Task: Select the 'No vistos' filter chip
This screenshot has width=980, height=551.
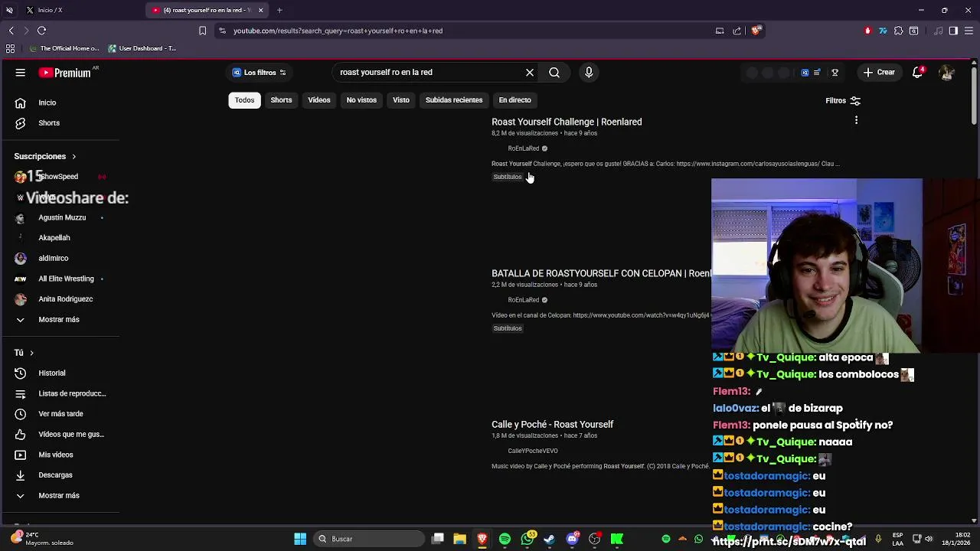Action: click(x=361, y=100)
